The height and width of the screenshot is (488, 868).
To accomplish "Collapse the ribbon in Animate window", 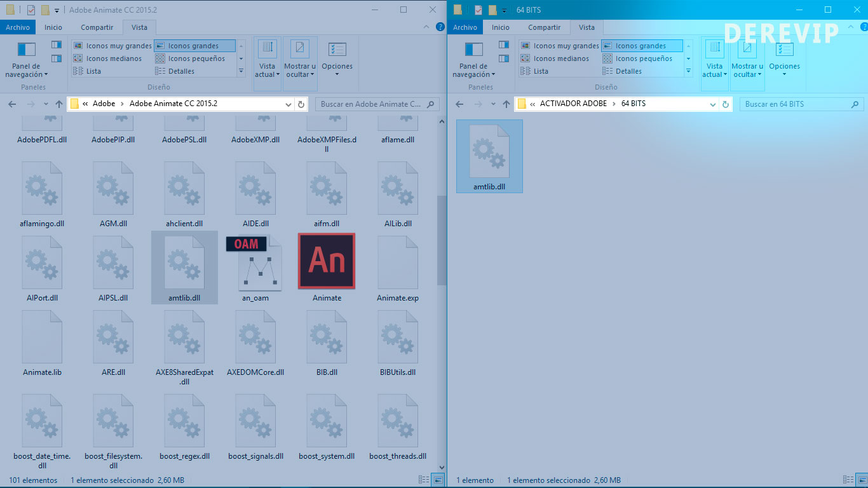I will tap(427, 27).
